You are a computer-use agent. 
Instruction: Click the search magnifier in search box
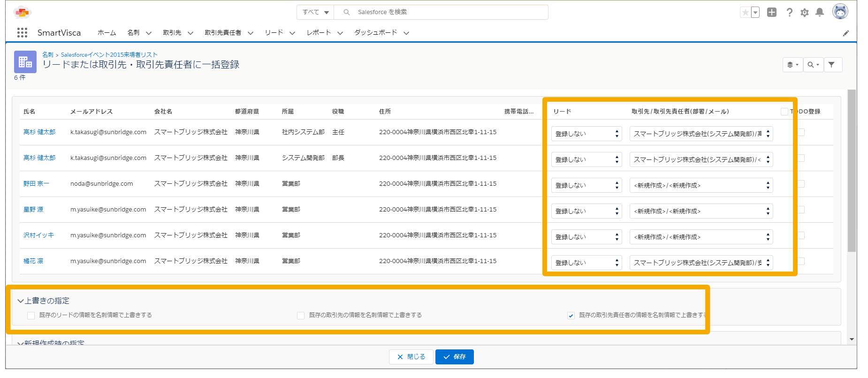tap(347, 12)
